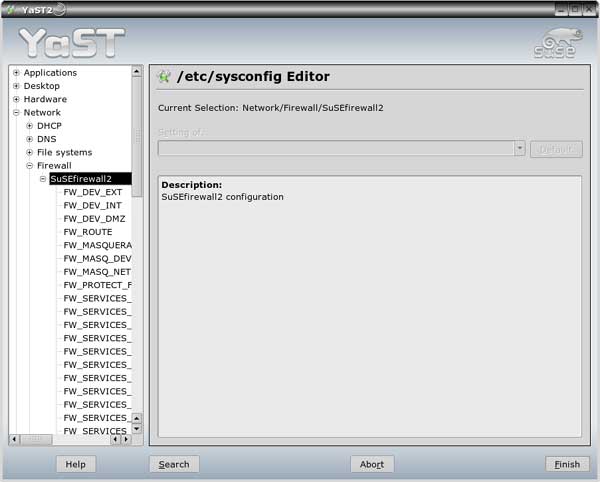Click the Help button
The width and height of the screenshot is (600, 482).
[x=75, y=464]
